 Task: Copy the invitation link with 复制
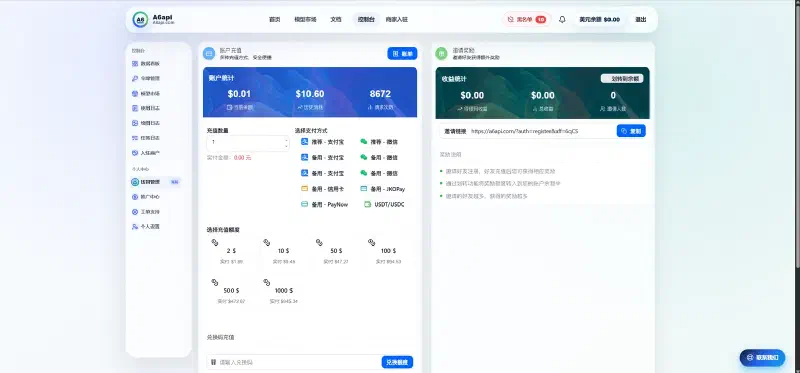631,131
